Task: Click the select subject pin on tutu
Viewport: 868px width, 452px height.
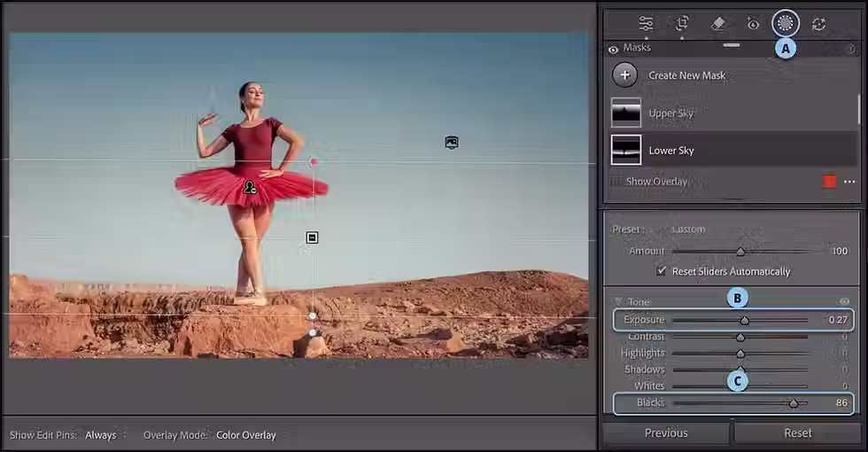Action: coord(250,187)
